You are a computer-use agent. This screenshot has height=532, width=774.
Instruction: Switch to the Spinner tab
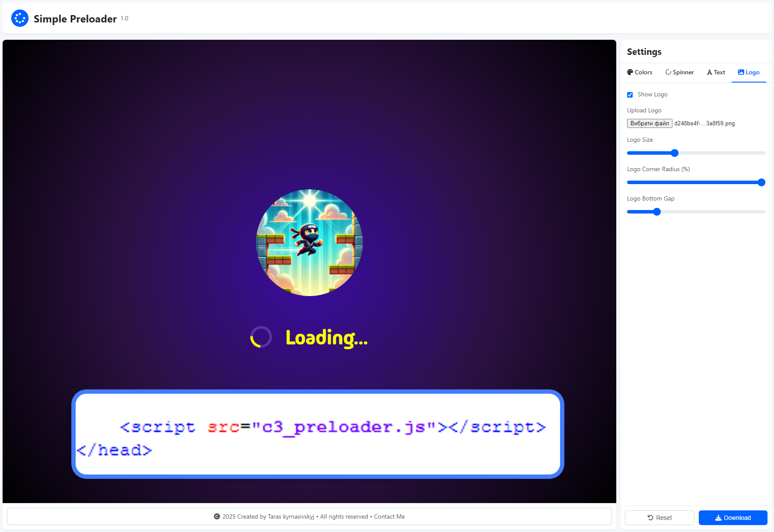click(679, 72)
